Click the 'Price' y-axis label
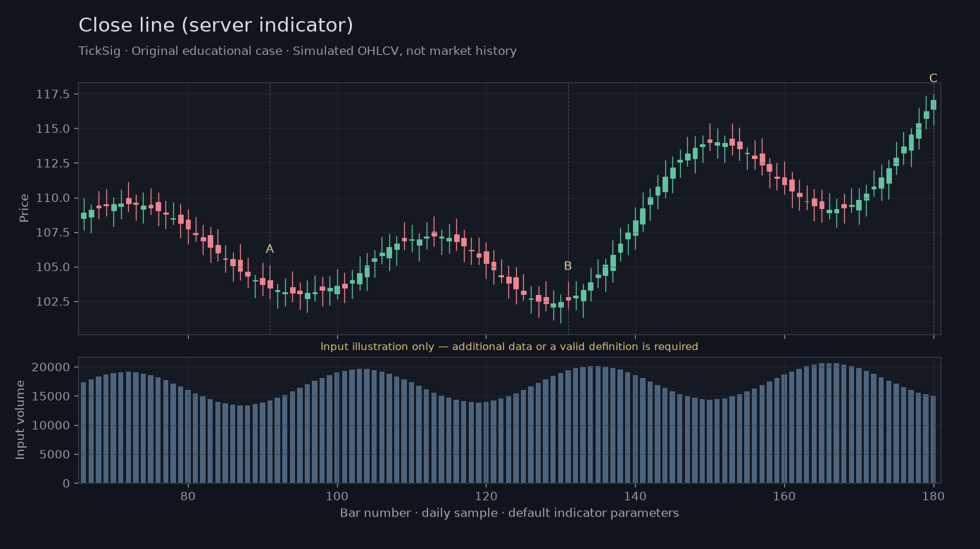The image size is (980, 549). click(25, 208)
